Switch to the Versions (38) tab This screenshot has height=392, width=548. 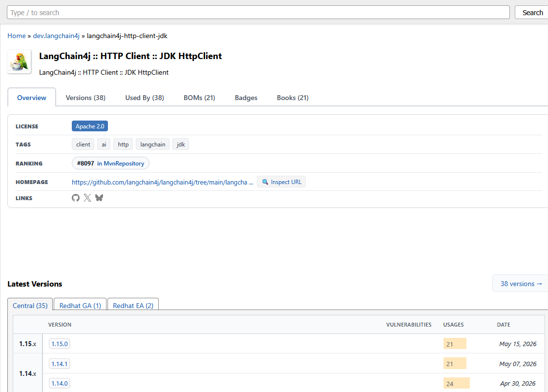point(85,98)
